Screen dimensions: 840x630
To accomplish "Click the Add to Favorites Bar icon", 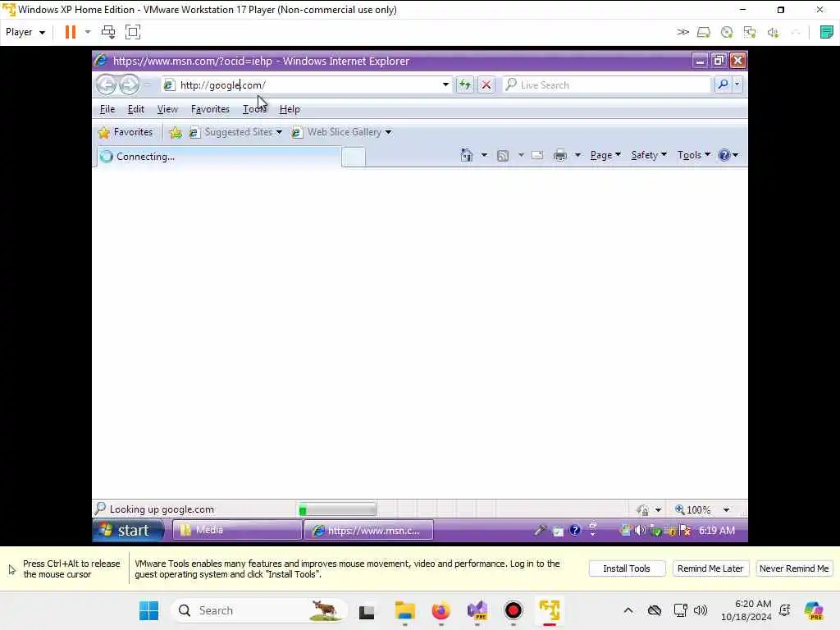I will point(176,132).
